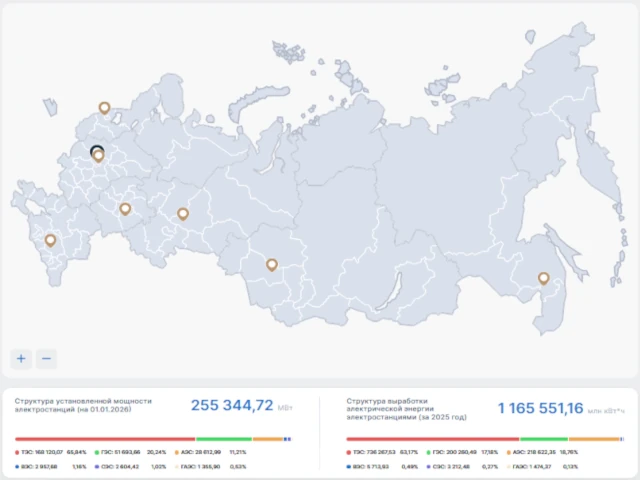
Task: Click the 65,84% share of ТЭС
Action: 77,452
